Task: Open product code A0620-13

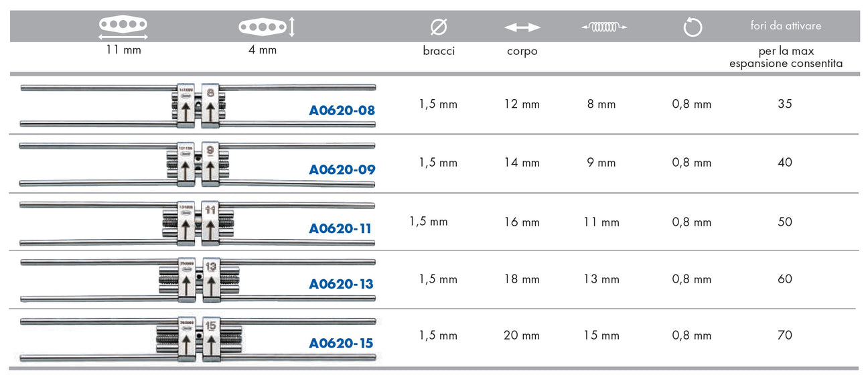Action: pyautogui.click(x=341, y=284)
